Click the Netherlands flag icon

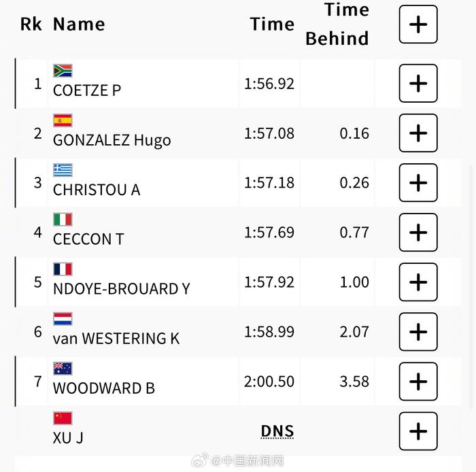pos(63,319)
